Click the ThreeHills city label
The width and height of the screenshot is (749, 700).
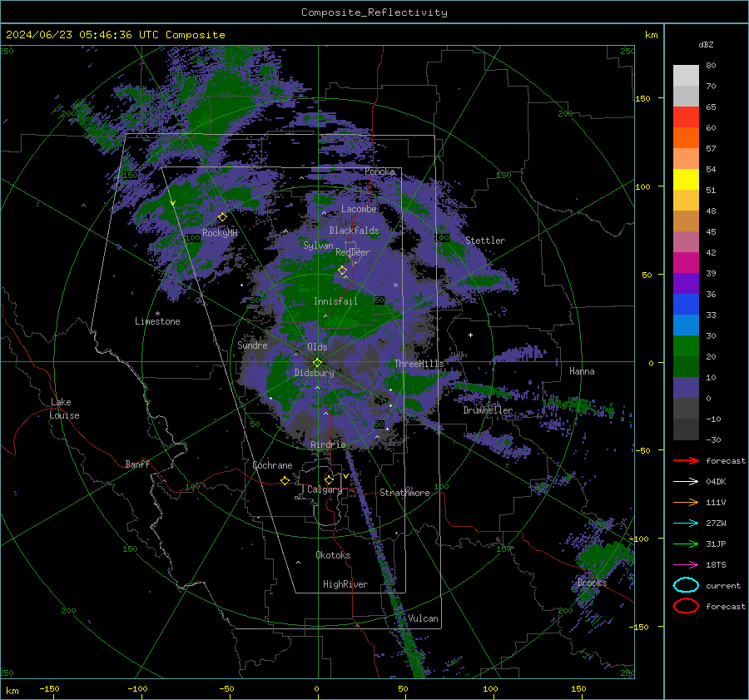click(419, 364)
